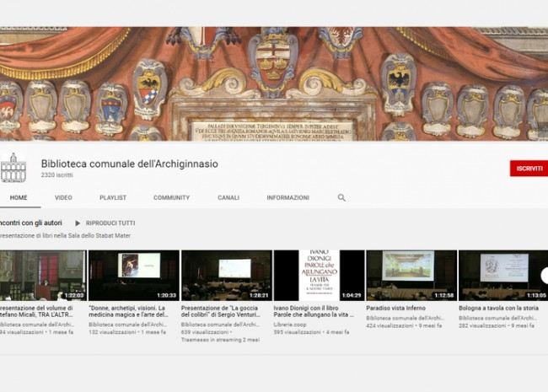Play the Ivano Dionigi video thumbnail

tap(319, 275)
